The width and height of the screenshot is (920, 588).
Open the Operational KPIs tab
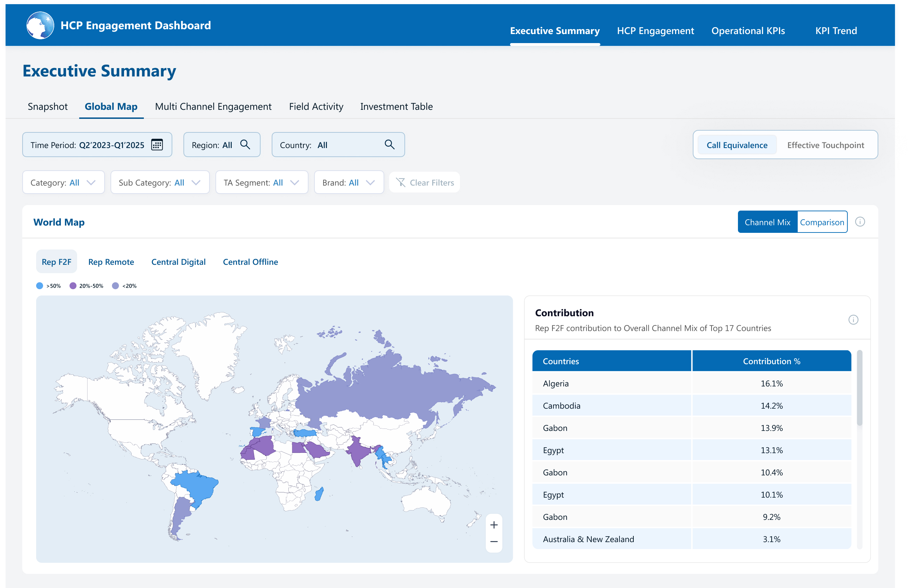(748, 31)
